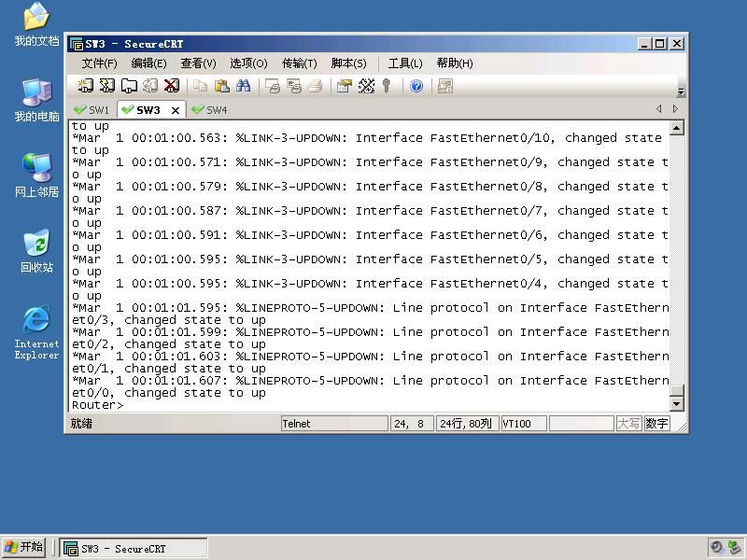Click the Print Screen icon
747x560 pixels.
click(273, 86)
